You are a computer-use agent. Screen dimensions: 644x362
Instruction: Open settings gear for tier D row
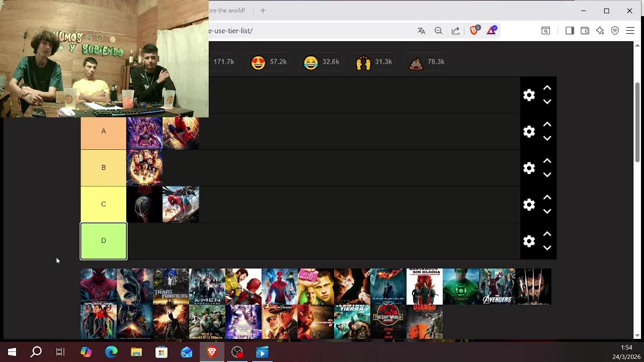click(529, 241)
